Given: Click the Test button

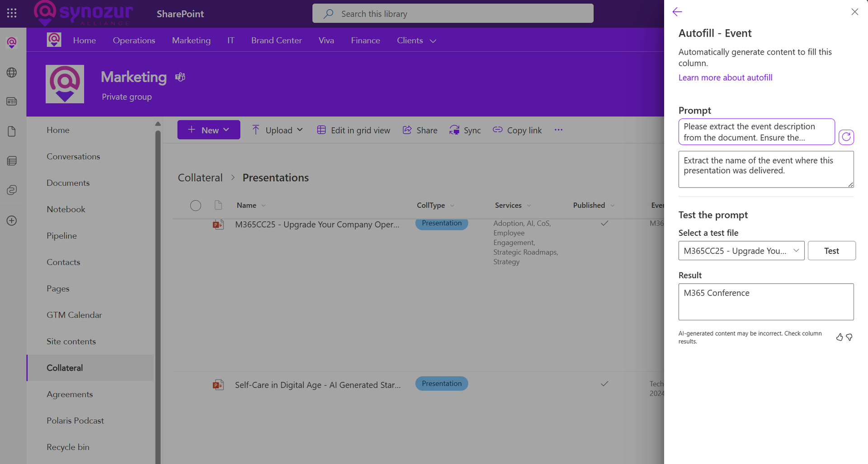Looking at the screenshot, I should (831, 251).
